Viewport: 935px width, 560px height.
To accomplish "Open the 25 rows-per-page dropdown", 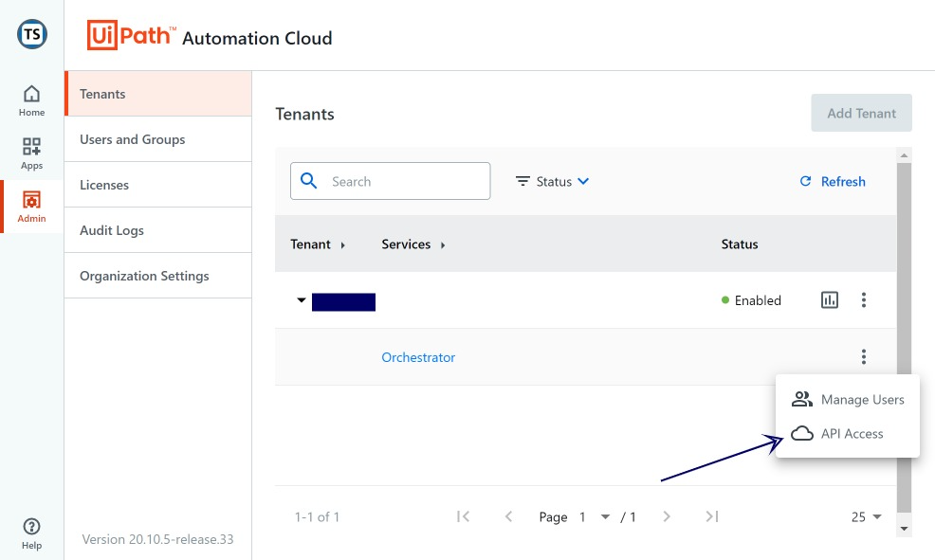I will click(867, 516).
